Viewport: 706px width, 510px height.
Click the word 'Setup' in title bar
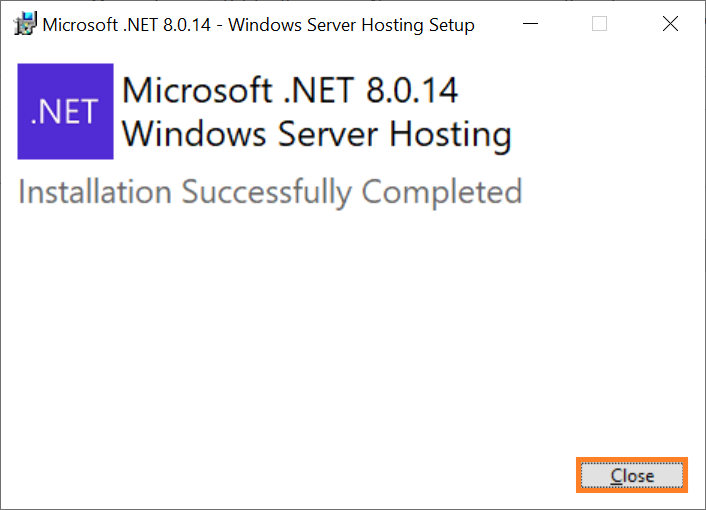pos(452,25)
